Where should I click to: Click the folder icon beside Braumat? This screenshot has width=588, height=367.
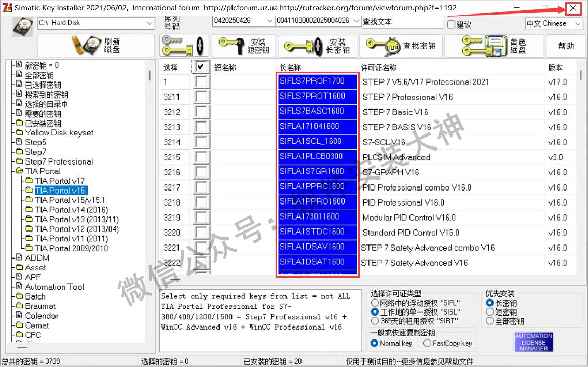pyautogui.click(x=20, y=306)
